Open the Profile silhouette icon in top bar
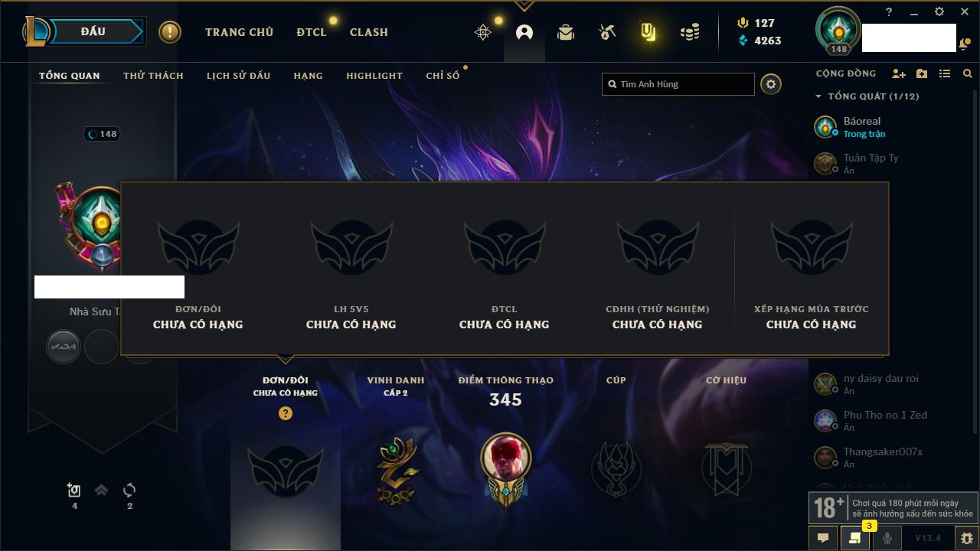The image size is (980, 551). [524, 32]
